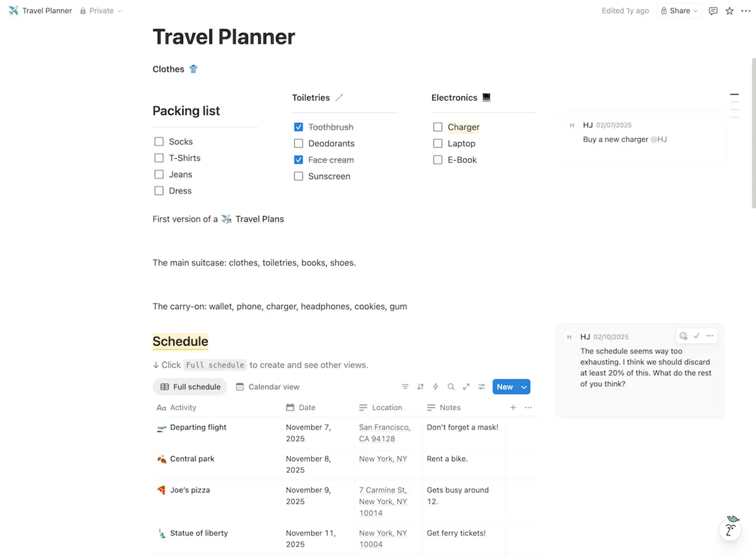Open the comments panel icon
The image size is (756, 557).
713,11
